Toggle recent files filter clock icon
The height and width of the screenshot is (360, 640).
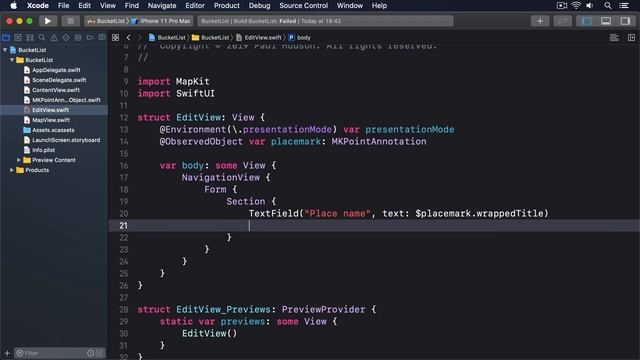pos(91,353)
